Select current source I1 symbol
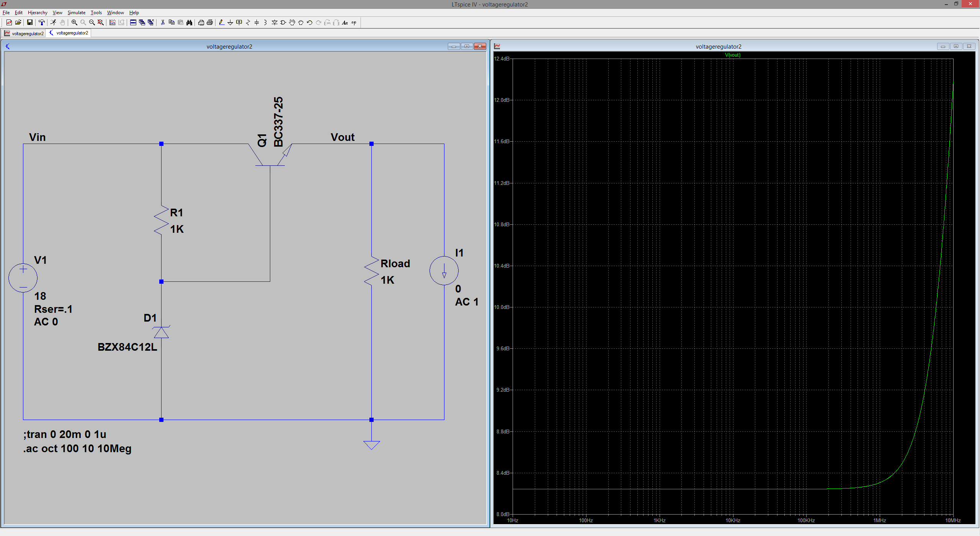Viewport: 980px width, 536px height. tap(444, 271)
